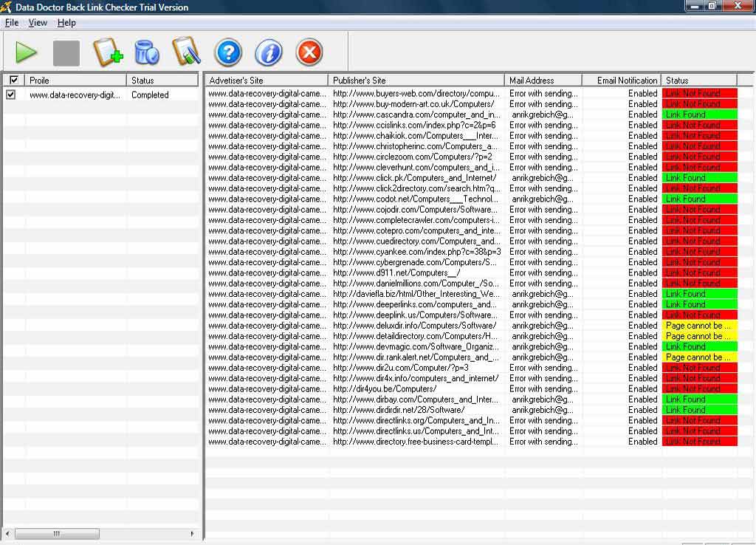Click the Completed status cell
Viewport: 756px width, 545px height.
[150, 95]
